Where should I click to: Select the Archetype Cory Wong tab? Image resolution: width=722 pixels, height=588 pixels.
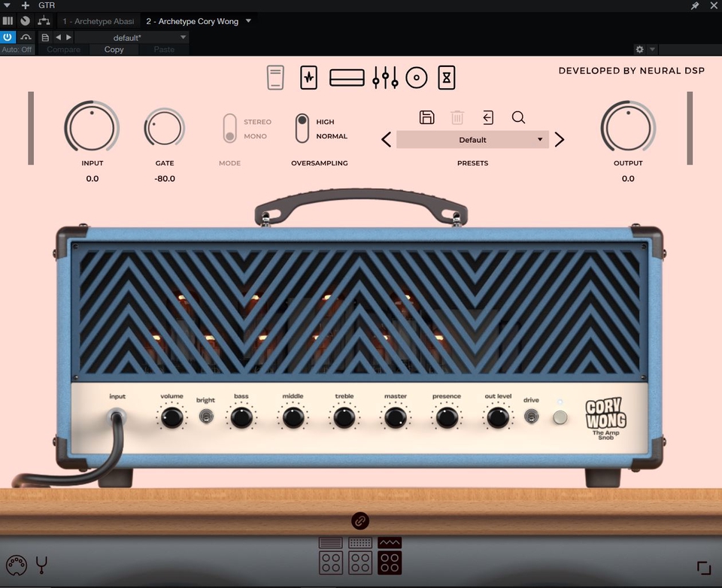193,21
